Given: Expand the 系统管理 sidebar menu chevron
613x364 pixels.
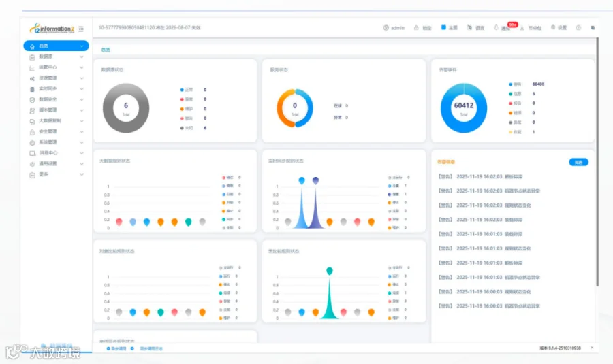Looking at the screenshot, I should [82, 143].
